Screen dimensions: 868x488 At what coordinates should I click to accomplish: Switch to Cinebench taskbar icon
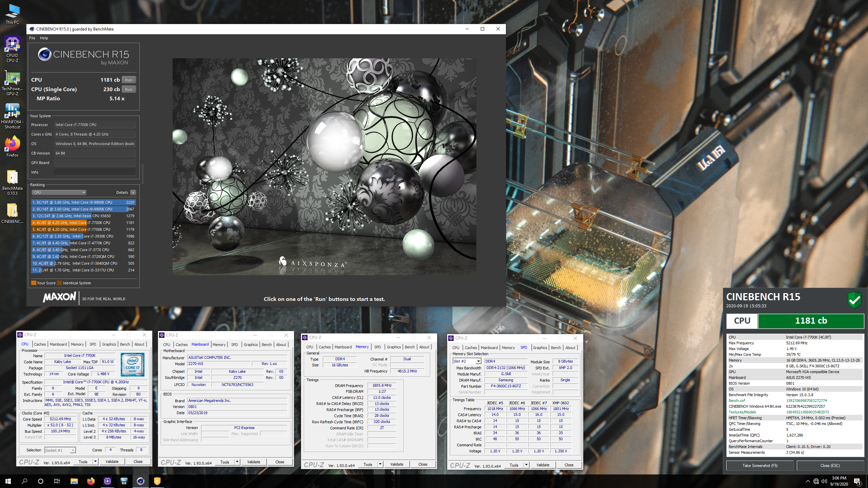pos(140,481)
